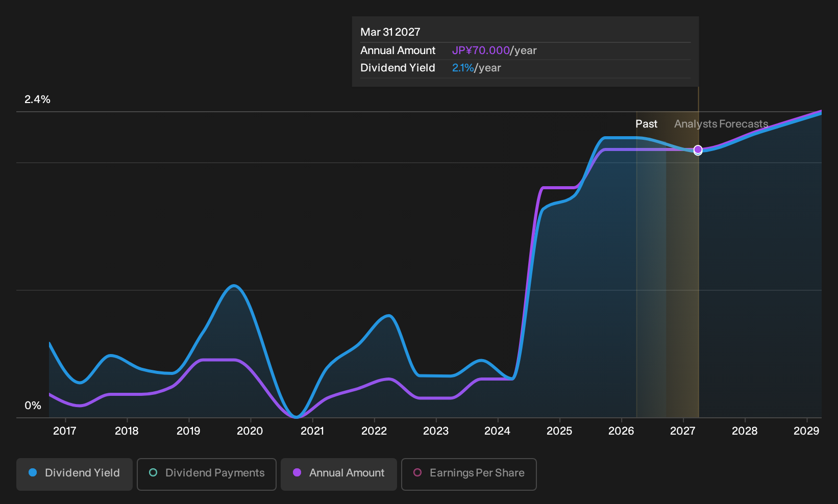Click the 2.1%/year dividend yield value
This screenshot has width=838, height=504.
477,68
